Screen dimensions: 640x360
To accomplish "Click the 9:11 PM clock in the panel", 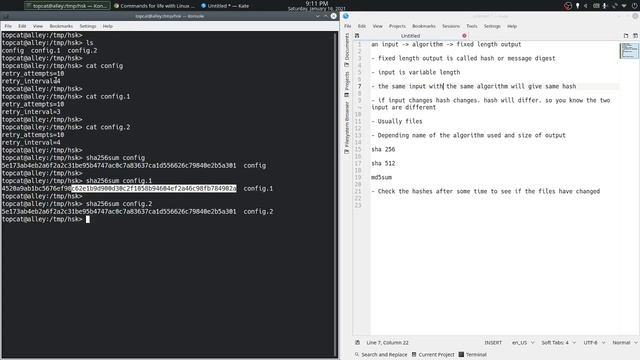I will click(317, 3).
